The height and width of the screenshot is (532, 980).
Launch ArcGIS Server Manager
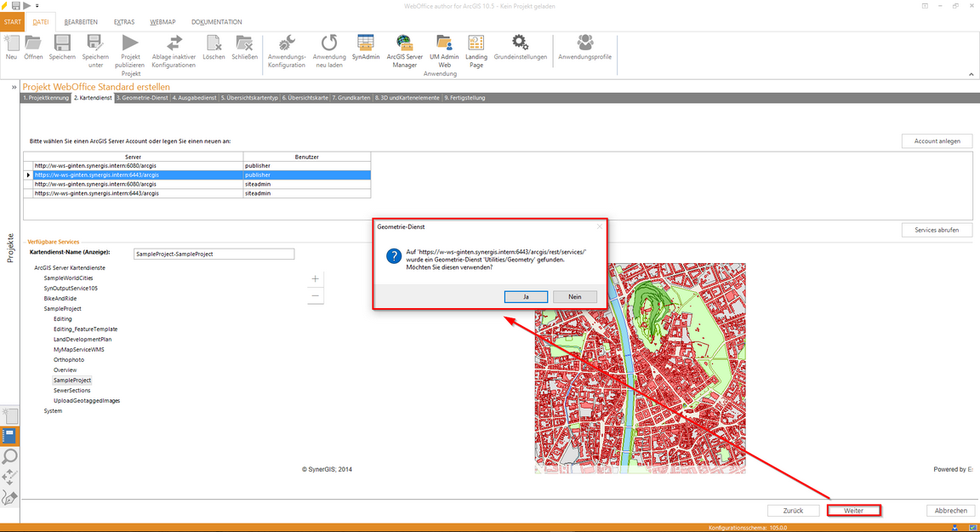(404, 43)
